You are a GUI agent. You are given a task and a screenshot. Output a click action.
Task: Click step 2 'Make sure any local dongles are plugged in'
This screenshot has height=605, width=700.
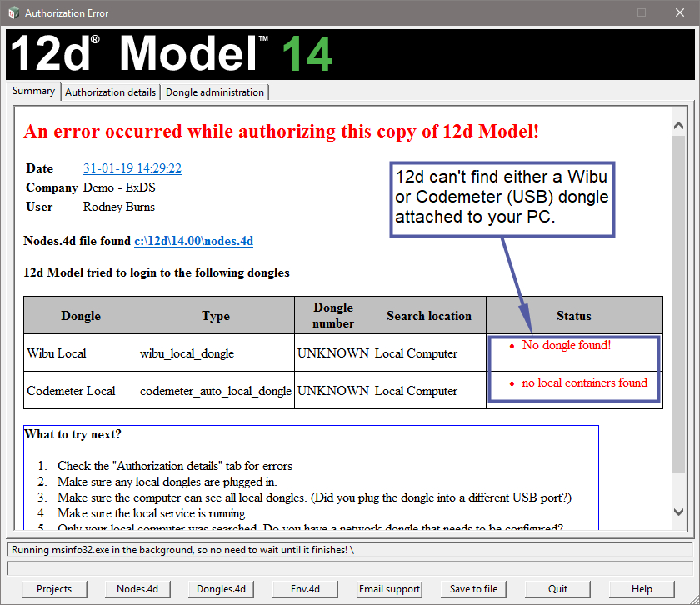pyautogui.click(x=167, y=482)
